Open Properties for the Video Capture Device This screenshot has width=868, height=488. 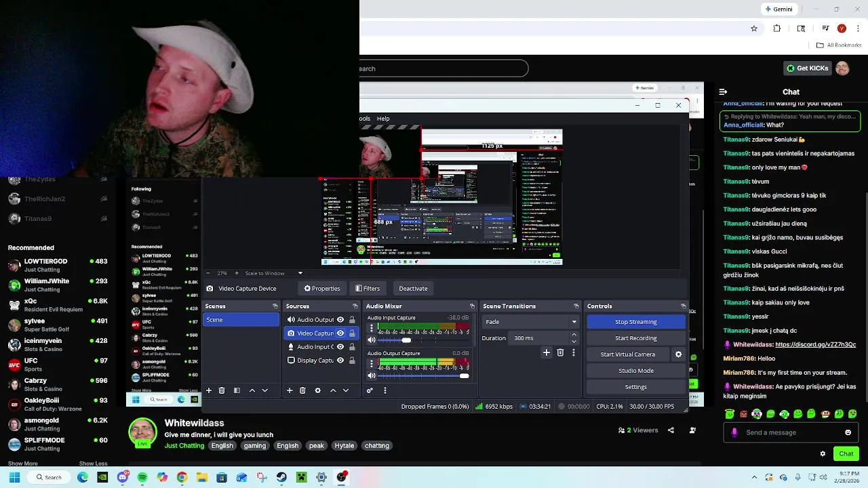[x=322, y=288]
